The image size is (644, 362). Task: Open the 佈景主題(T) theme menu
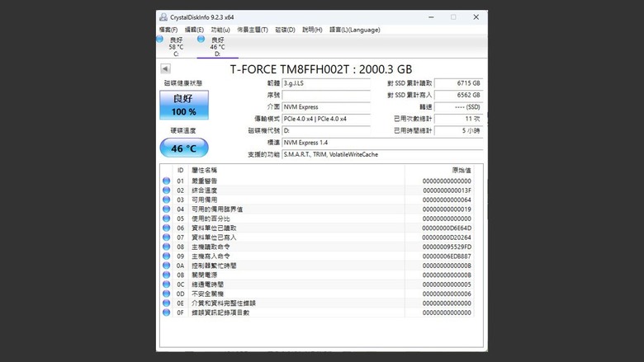[252, 30]
